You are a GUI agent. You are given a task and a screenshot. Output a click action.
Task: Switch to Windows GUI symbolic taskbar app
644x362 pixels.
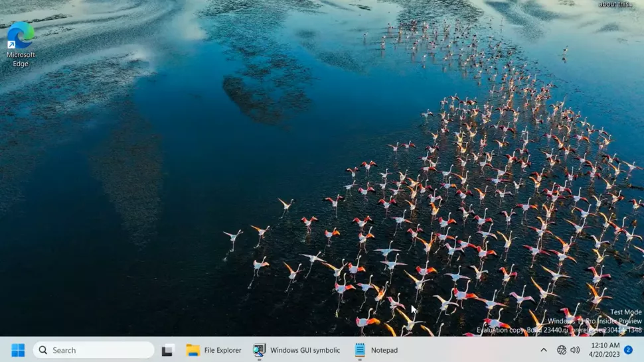point(297,350)
